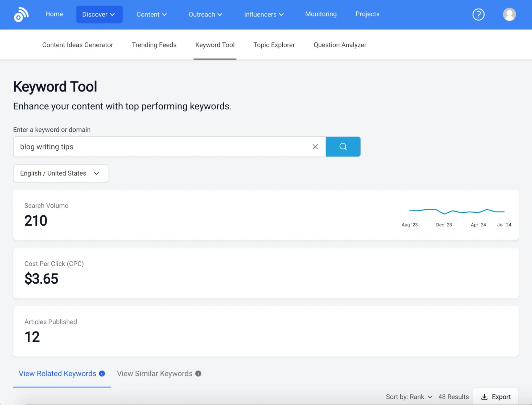
Task: Switch to the Topic Explorer tab
Action: (x=274, y=44)
